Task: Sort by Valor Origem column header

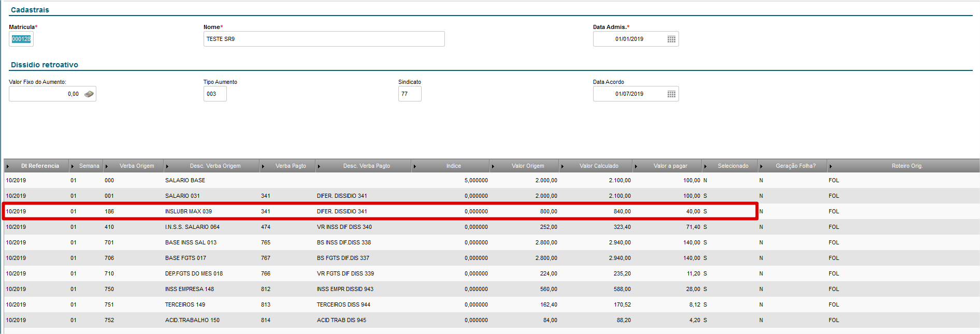Action: (x=528, y=166)
